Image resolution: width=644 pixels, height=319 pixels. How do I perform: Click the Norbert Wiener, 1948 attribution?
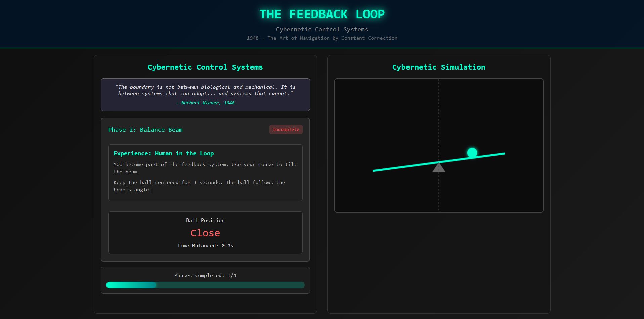(205, 103)
